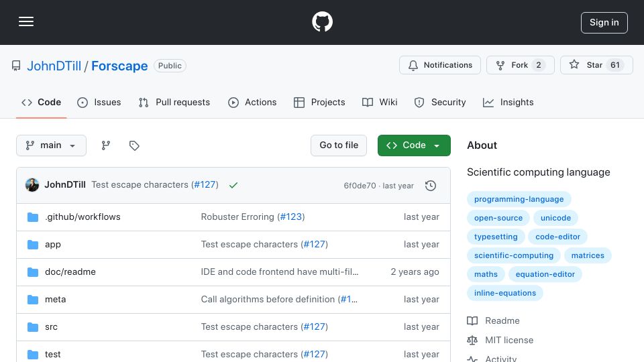Open pull request #123 link

coord(290,217)
